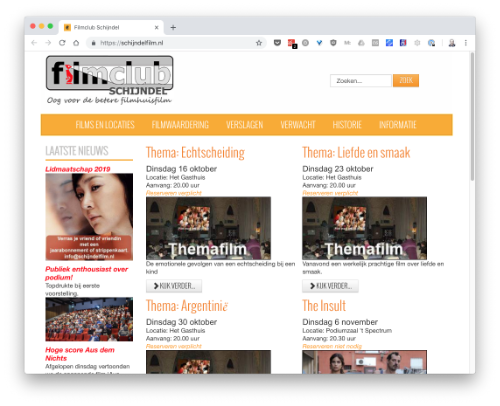The height and width of the screenshot is (406, 500).
Task: Open Informatie menu item
Action: coord(397,125)
